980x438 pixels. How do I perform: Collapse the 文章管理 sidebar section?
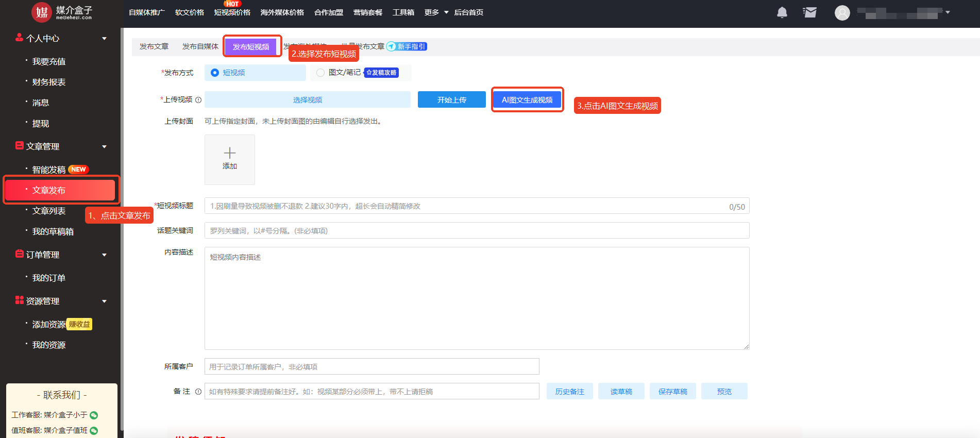[x=104, y=147]
